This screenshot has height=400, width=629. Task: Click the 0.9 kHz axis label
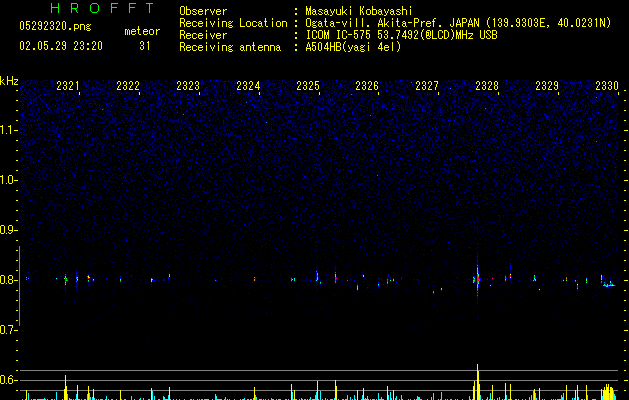point(8,230)
